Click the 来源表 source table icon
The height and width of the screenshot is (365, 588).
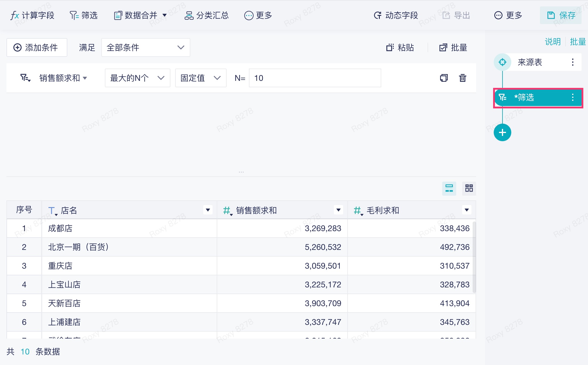(x=502, y=62)
